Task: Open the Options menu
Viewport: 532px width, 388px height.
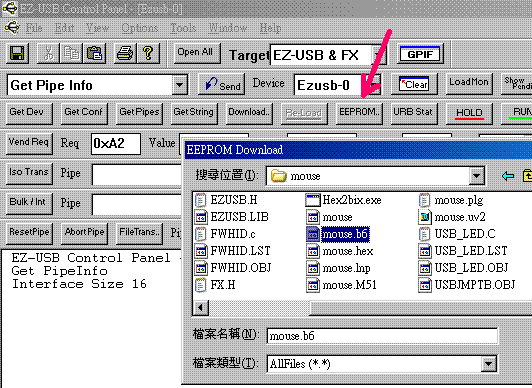Action: click(140, 28)
